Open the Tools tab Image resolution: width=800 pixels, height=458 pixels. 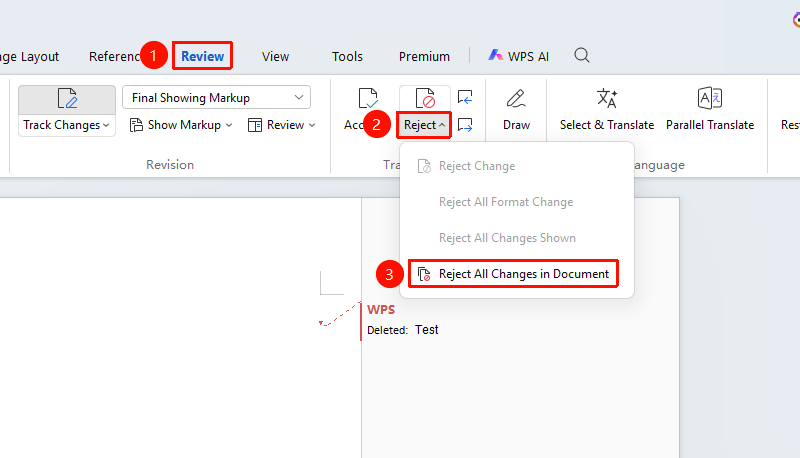click(347, 56)
